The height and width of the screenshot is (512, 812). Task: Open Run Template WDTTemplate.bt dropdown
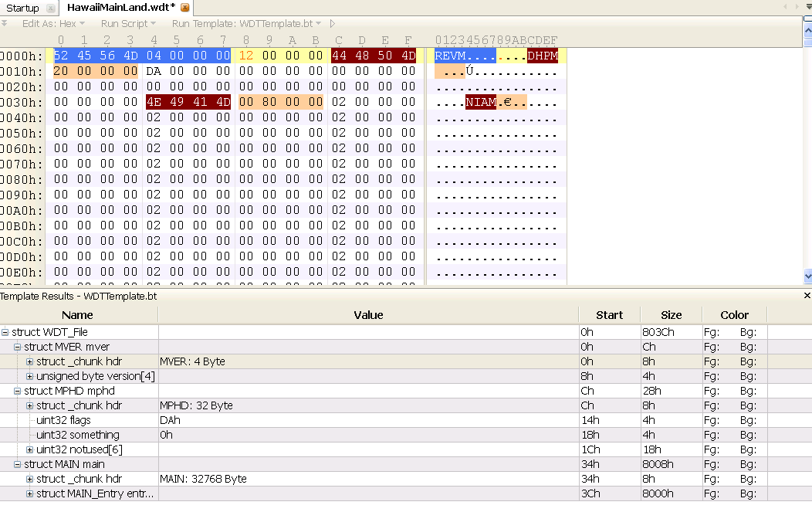(x=246, y=24)
